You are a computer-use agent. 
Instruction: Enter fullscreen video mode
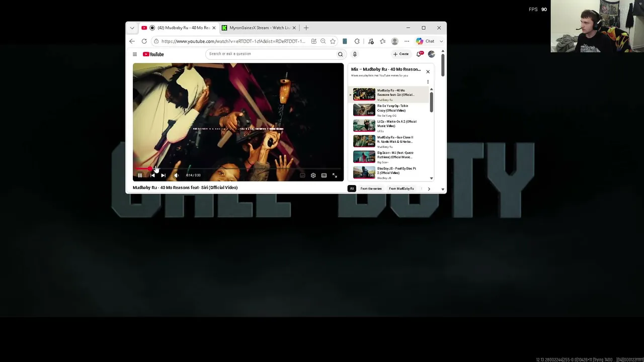[x=335, y=175]
